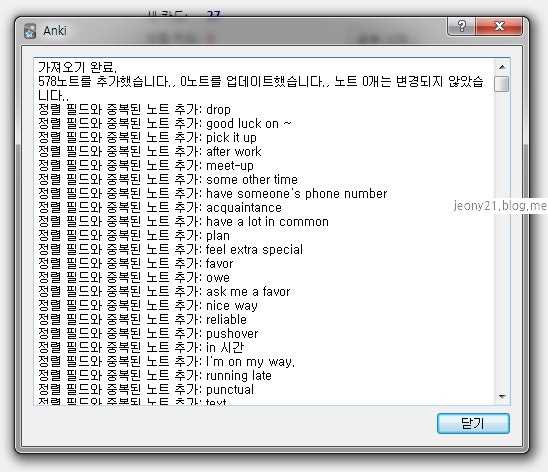The image size is (548, 472).
Task: Select the 'acquaintance' log entry
Action: (160, 207)
